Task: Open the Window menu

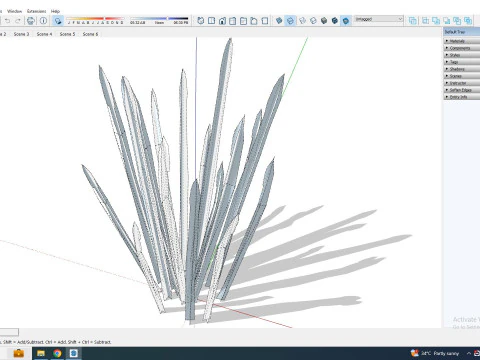Action: (x=14, y=11)
